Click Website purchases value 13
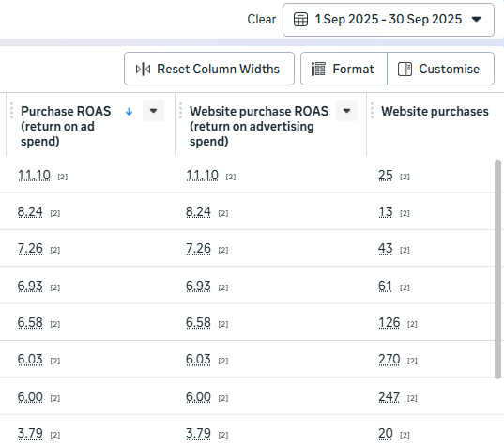The image size is (504, 448). click(x=386, y=212)
